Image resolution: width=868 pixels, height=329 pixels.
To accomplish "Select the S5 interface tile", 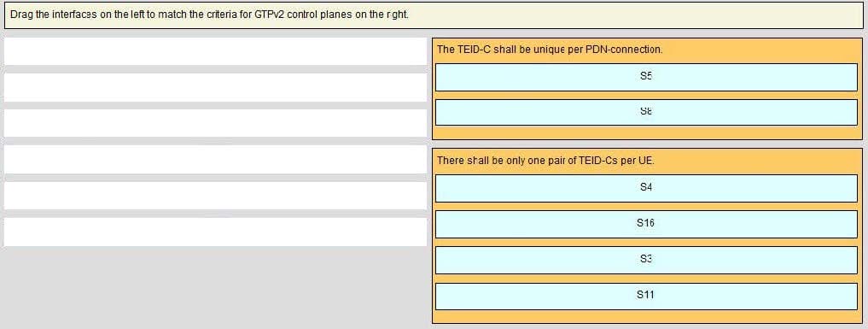I will coord(646,77).
